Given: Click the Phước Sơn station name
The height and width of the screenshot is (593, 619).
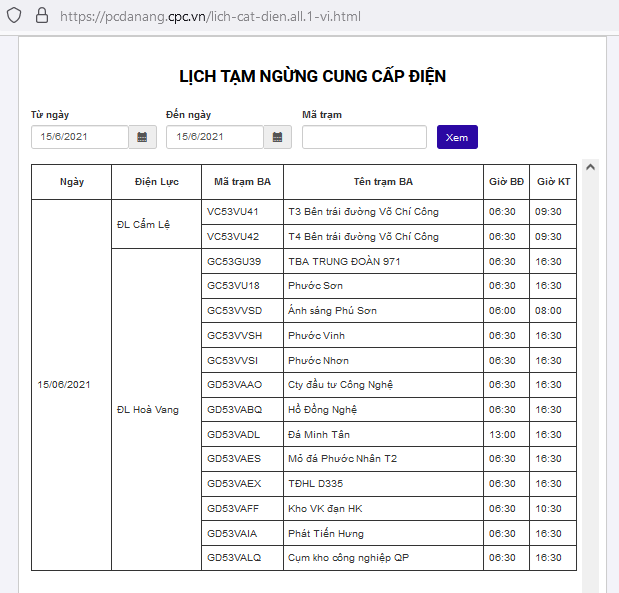Looking at the screenshot, I should [x=315, y=286].
